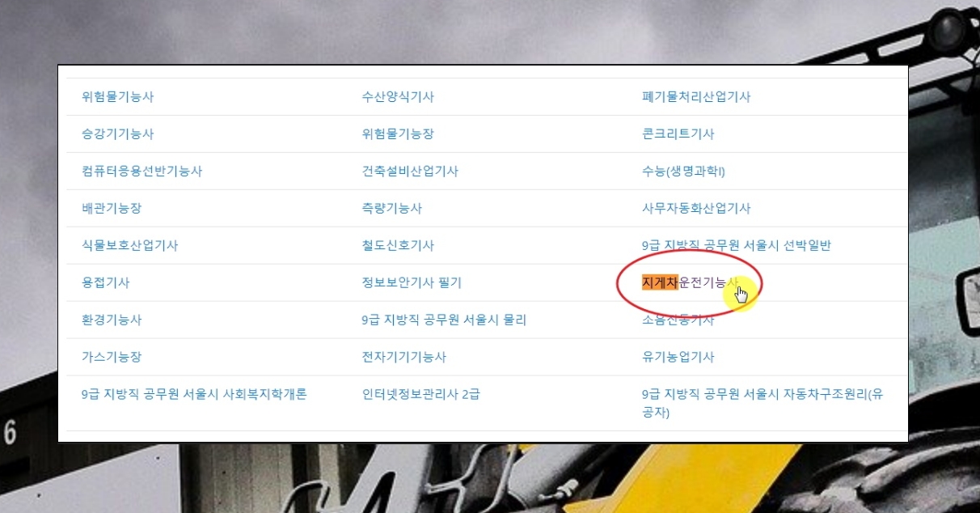This screenshot has height=513, width=980.
Task: Select the 정보보안기사 필기 link
Action: (412, 283)
